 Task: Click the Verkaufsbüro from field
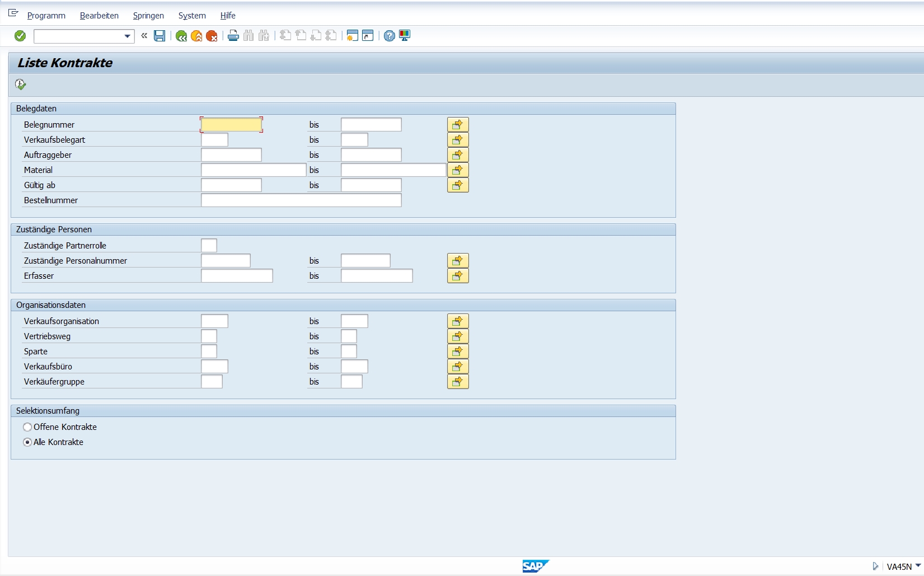point(214,366)
